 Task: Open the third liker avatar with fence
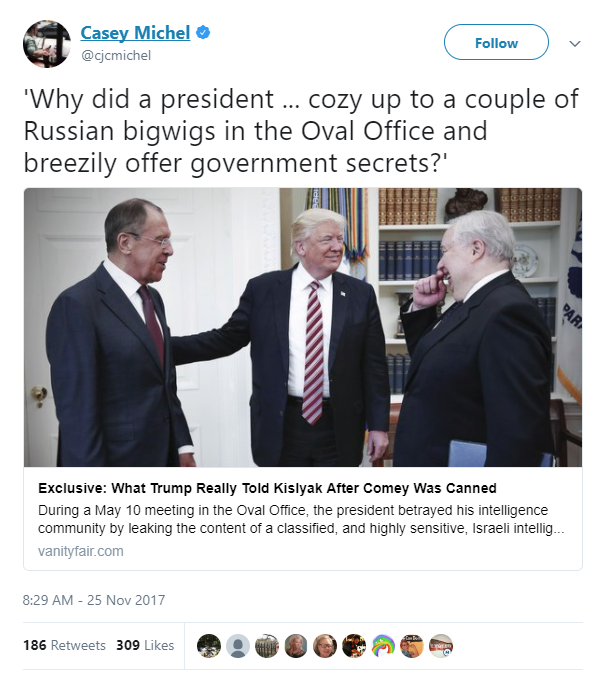click(x=267, y=646)
